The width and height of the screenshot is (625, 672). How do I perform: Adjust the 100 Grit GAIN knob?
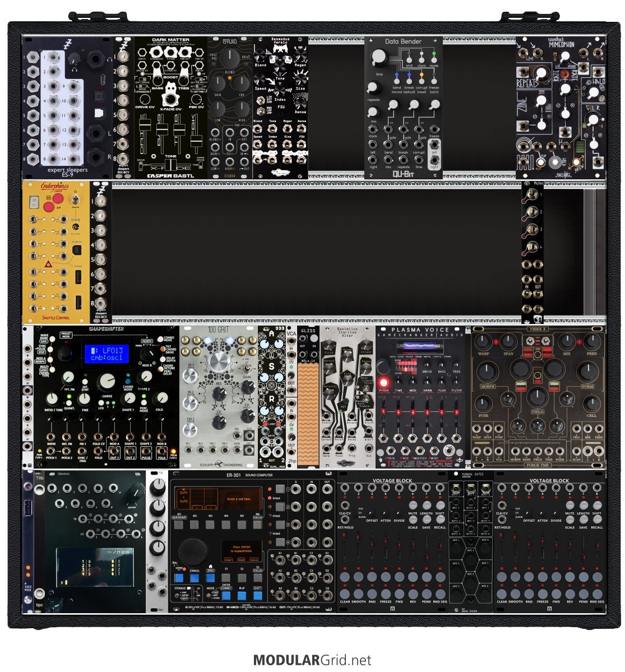[x=248, y=387]
